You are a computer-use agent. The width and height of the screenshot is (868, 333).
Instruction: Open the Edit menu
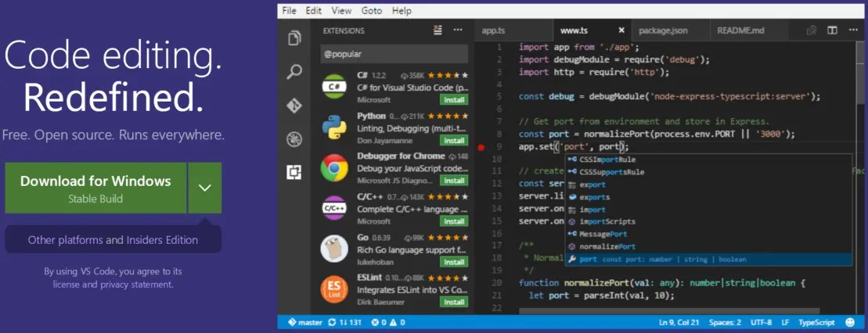coord(314,10)
